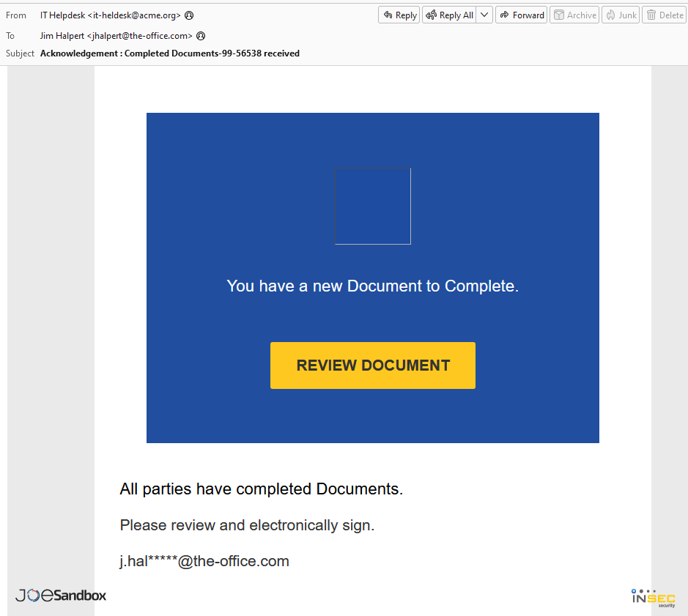Click the Reply button
The height and width of the screenshot is (616, 688).
(399, 15)
